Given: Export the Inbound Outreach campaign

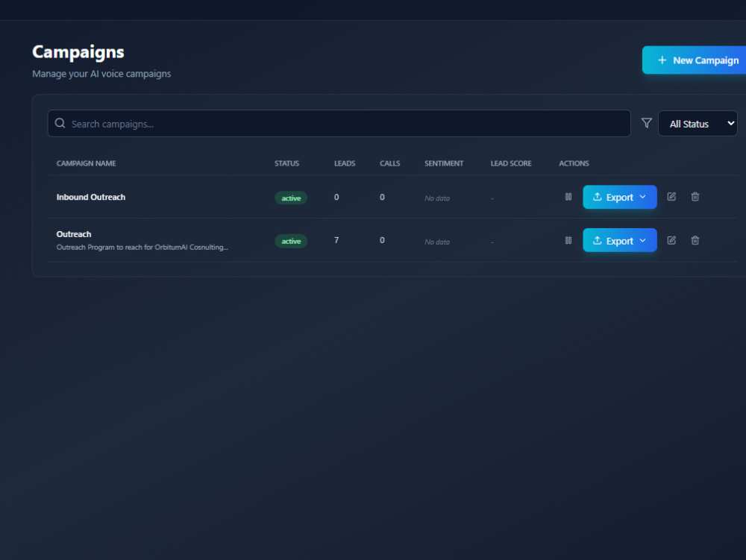Looking at the screenshot, I should [x=619, y=197].
